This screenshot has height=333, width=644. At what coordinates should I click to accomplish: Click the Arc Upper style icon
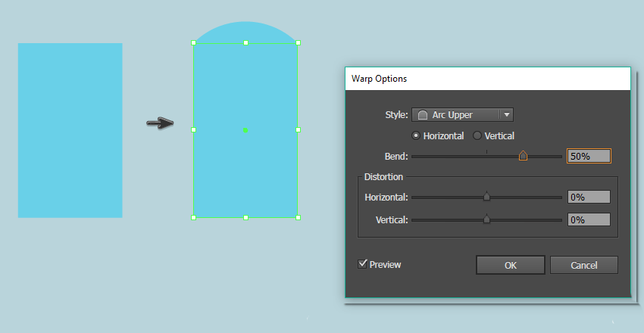coord(423,115)
